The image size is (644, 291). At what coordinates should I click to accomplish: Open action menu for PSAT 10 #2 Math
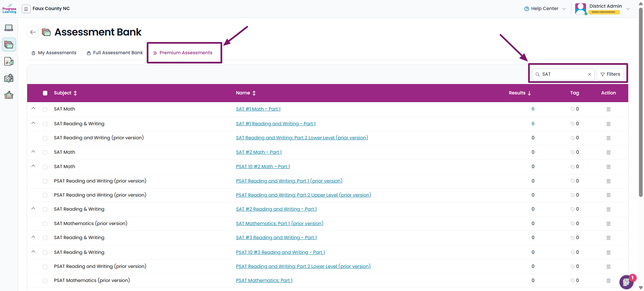click(x=608, y=167)
